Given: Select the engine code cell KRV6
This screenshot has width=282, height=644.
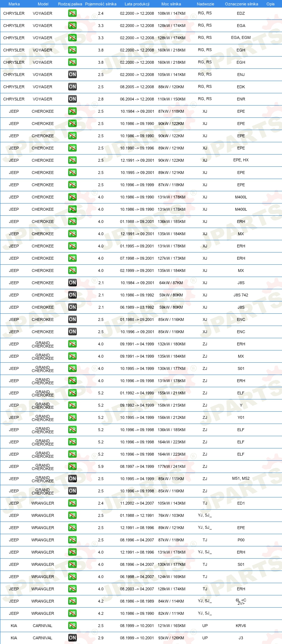Looking at the screenshot, I should coord(241,626).
